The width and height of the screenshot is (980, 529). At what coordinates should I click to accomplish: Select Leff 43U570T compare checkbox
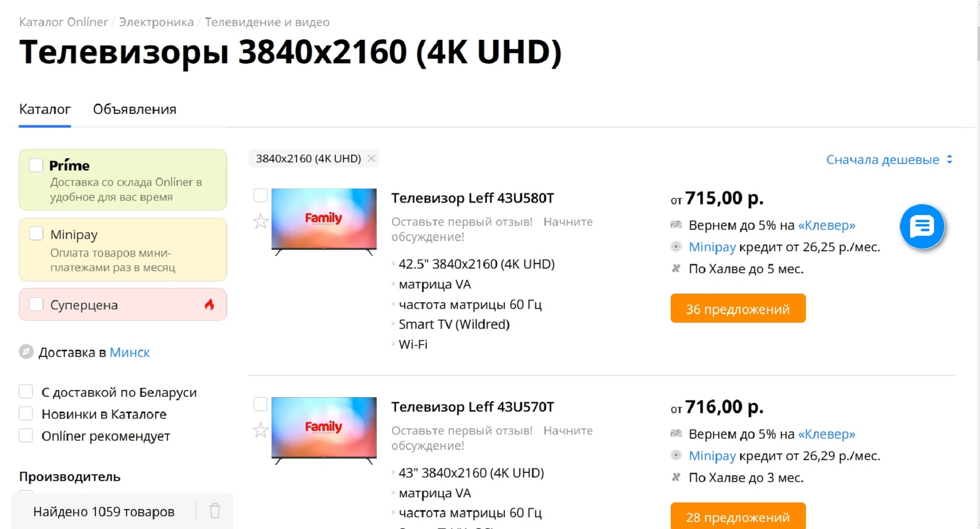(260, 404)
